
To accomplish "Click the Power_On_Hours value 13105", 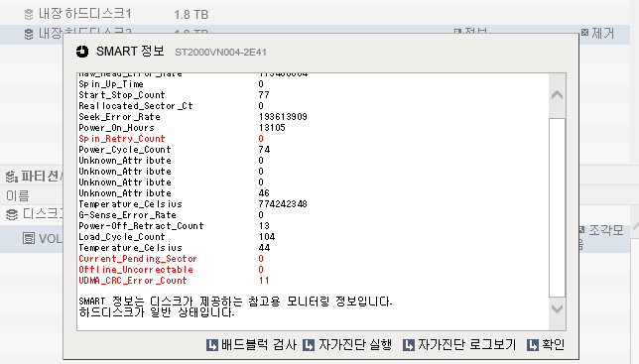I will point(272,128).
